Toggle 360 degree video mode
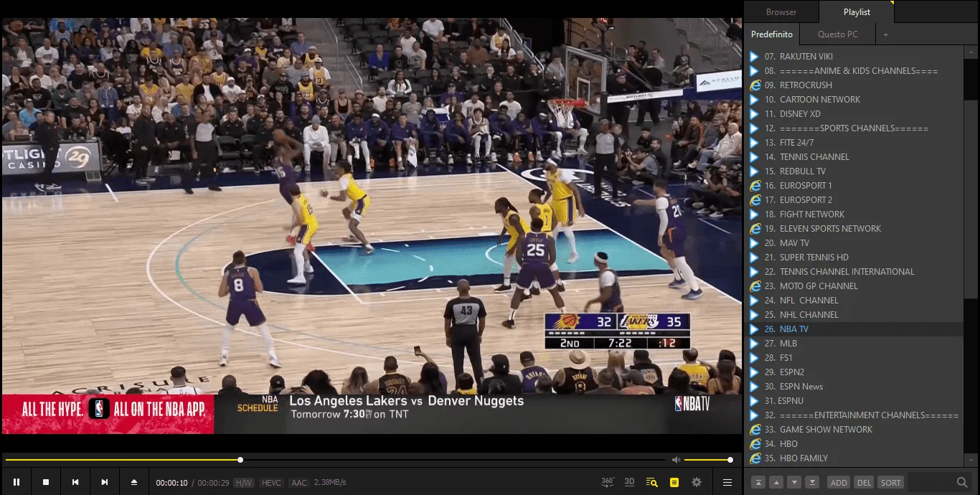 tap(608, 482)
